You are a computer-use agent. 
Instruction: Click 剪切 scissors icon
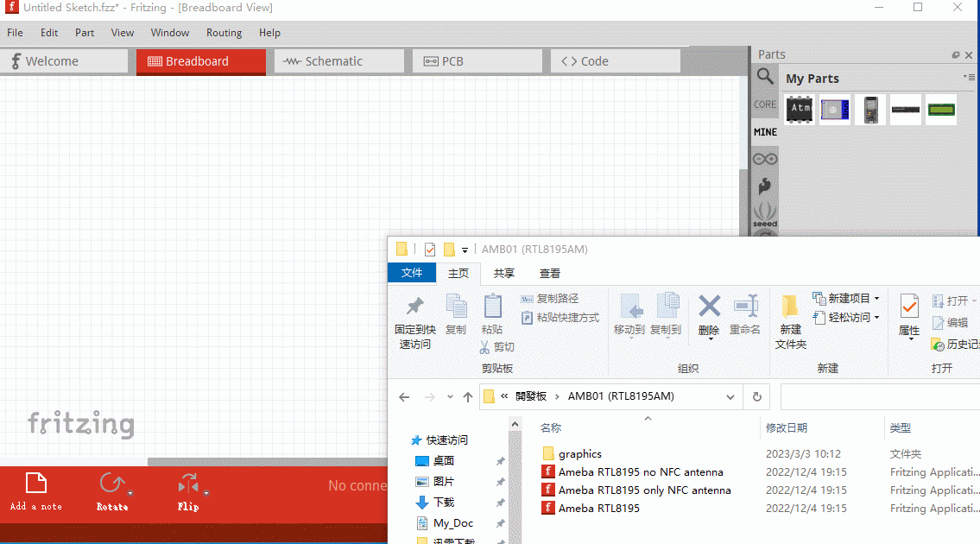(x=485, y=347)
